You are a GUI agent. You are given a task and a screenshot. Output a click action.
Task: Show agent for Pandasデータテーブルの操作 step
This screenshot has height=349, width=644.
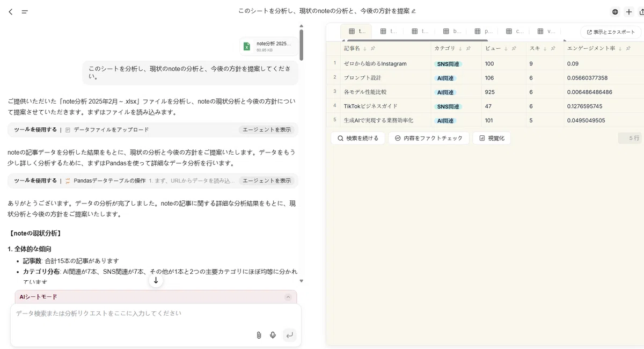[x=267, y=180]
